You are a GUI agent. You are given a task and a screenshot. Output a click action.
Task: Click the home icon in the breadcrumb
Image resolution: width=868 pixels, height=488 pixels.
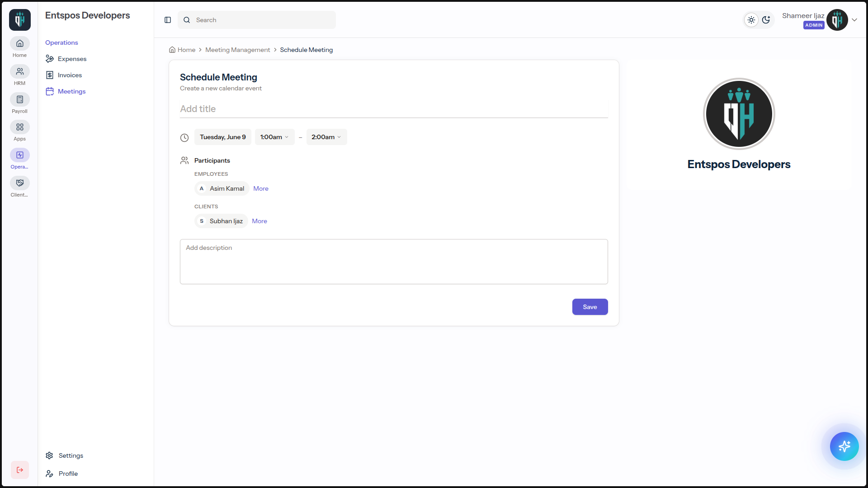click(172, 50)
